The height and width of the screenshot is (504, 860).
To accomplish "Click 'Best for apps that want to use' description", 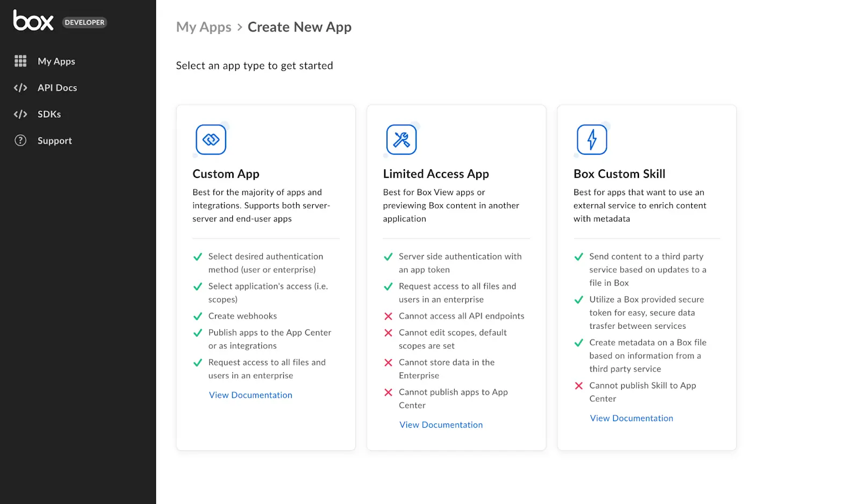I will point(640,205).
